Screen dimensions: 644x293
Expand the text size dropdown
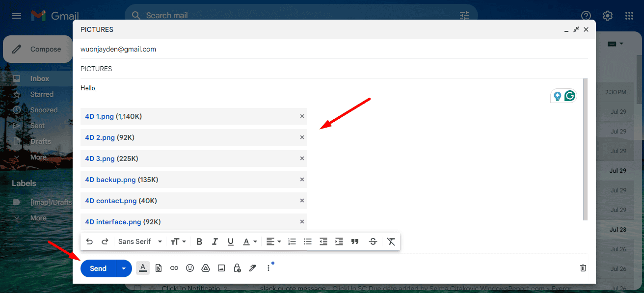[178, 241]
